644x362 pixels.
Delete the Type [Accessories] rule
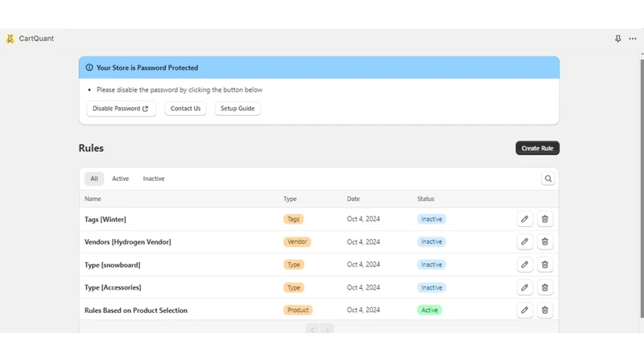click(545, 288)
